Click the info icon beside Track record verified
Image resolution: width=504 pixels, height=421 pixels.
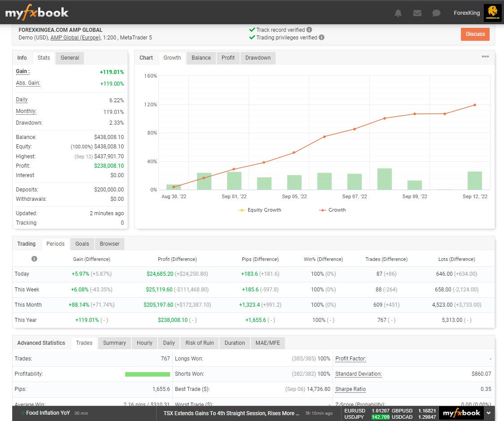tap(309, 30)
